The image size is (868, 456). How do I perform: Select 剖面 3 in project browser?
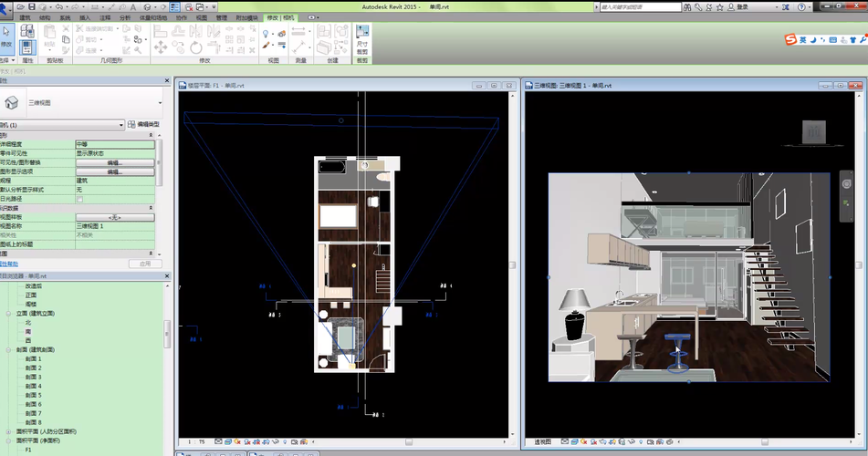tap(33, 377)
